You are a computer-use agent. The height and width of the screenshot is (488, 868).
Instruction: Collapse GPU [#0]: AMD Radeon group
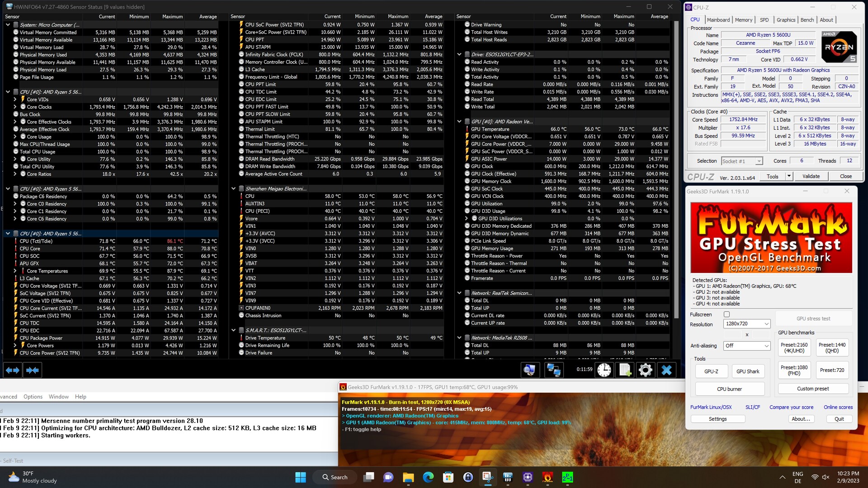[459, 122]
